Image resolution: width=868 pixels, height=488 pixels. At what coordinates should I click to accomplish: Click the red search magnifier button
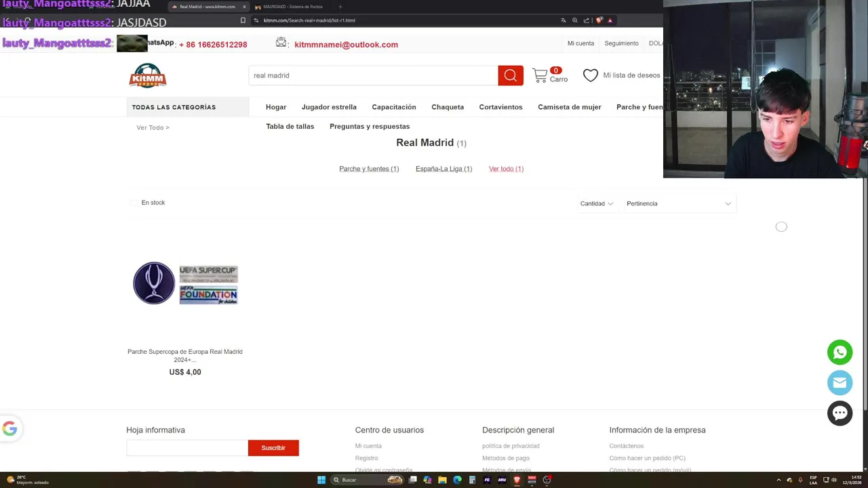pyautogui.click(x=511, y=75)
